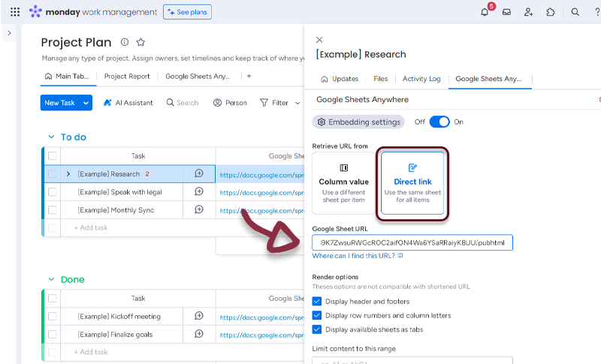Star the Project Plan board
The width and height of the screenshot is (601, 364).
tap(140, 43)
